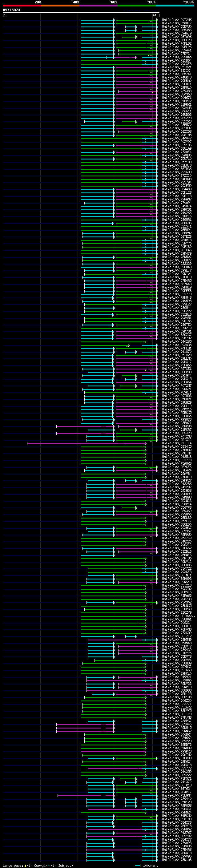Select hit UniRef100_Q41870
This screenshot has width=197, height=868.
tap(177, 352)
